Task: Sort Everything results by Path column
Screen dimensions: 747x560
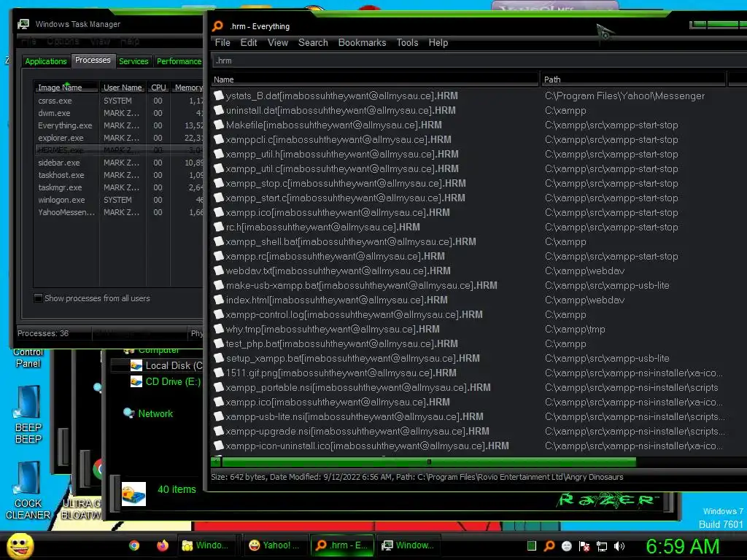Action: tap(632, 79)
